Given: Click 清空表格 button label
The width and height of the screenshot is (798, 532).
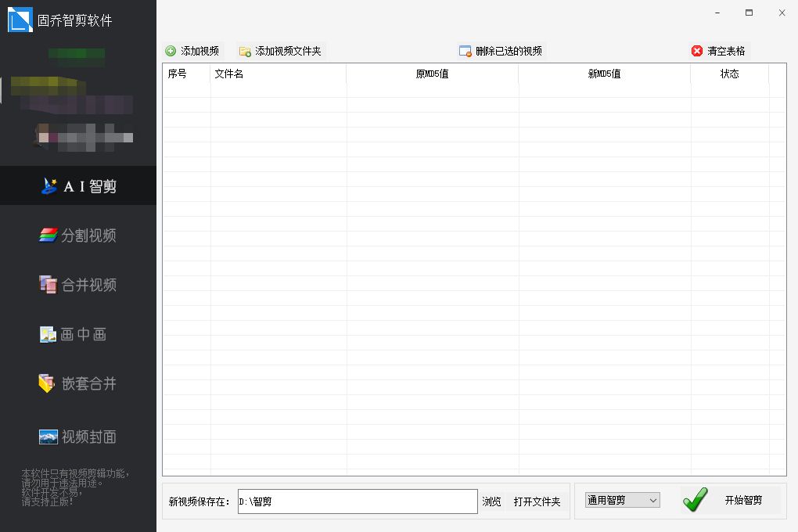Looking at the screenshot, I should point(726,51).
